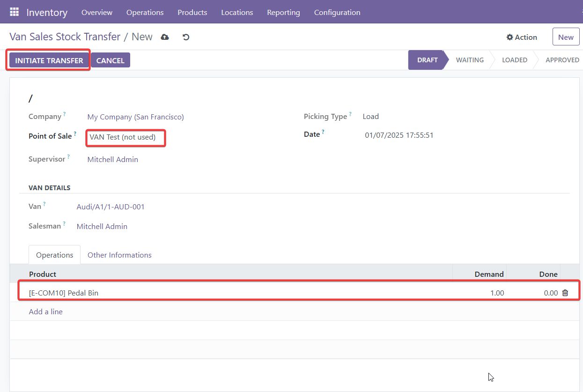This screenshot has width=583, height=392.
Task: Click the Initiate Transfer button
Action: (x=49, y=60)
